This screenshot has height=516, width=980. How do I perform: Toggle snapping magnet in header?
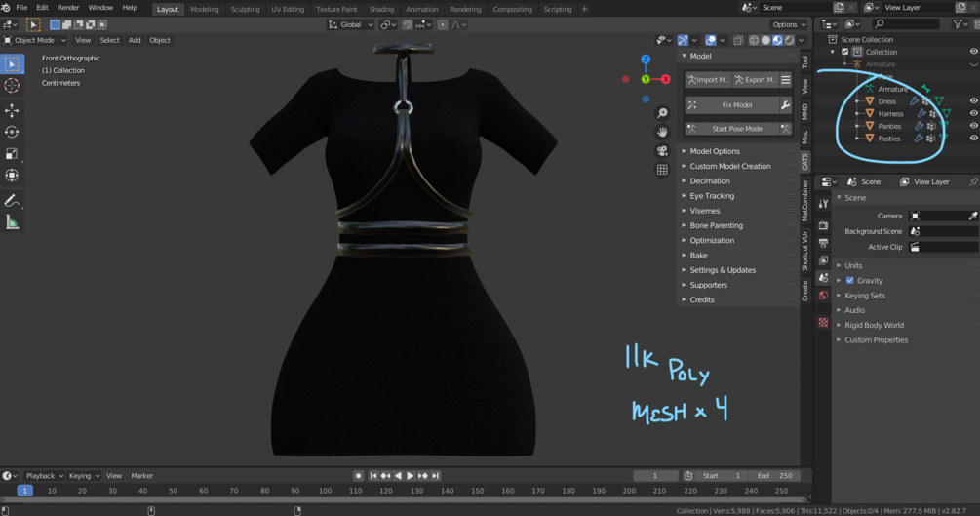point(407,25)
